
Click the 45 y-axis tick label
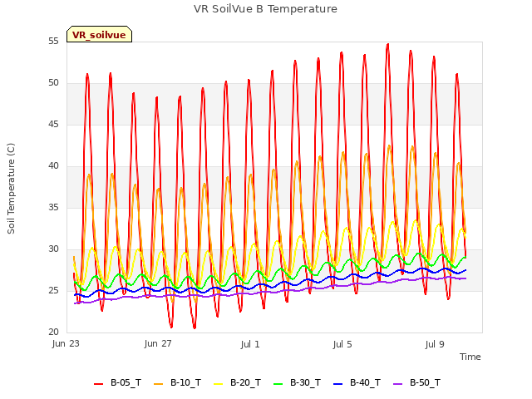[53, 125]
